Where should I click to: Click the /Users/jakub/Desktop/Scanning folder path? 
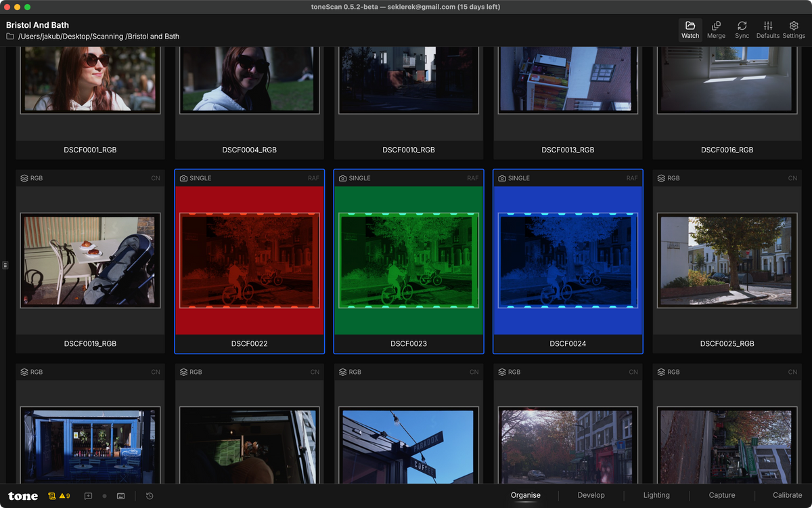click(x=99, y=37)
